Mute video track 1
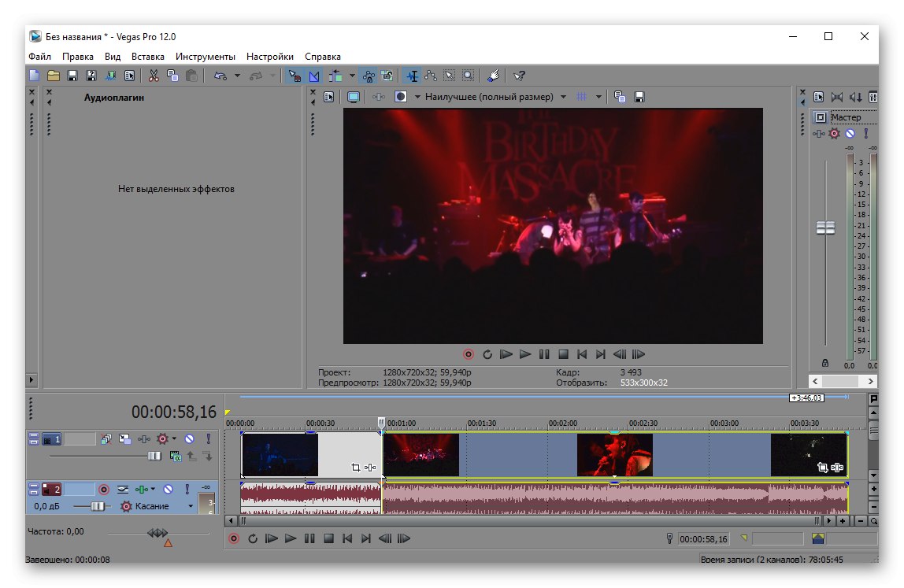 pos(189,438)
